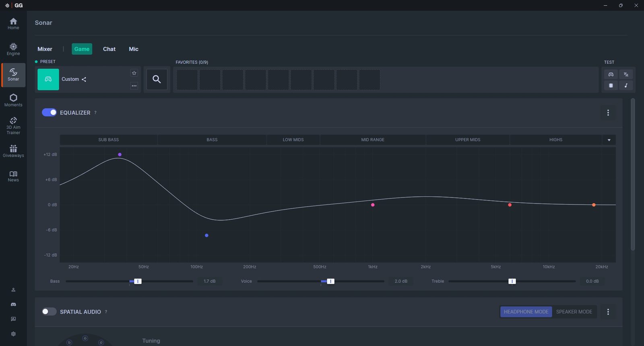Open the Discord link icon

(x=13, y=305)
